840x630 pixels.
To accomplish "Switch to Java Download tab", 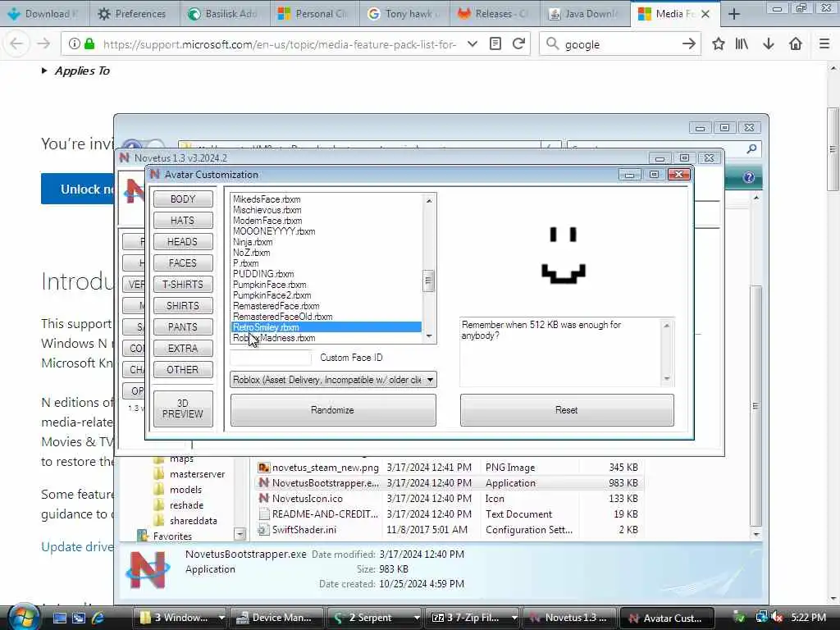I will coord(583,14).
